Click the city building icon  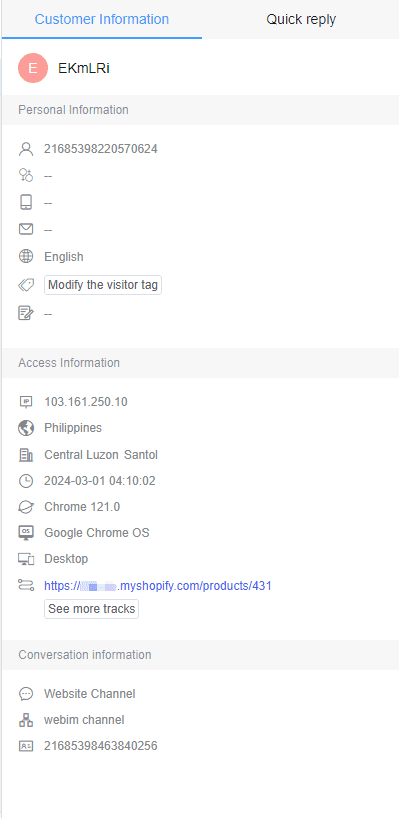click(26, 455)
